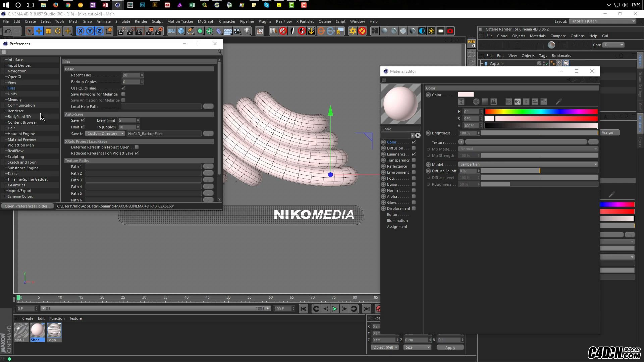Click the Floor grid object icon
Viewport: 644px width, 362px height.
coord(228,31)
